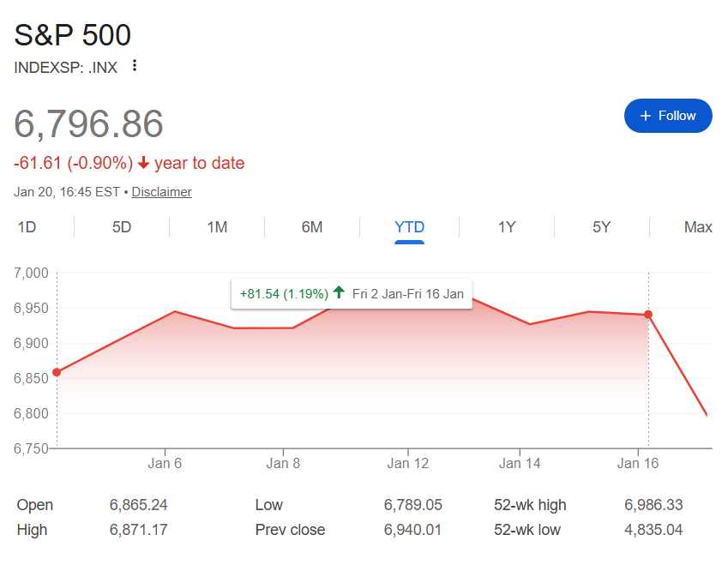Click the starting data point on the chart's left edge
728x571 pixels.
[x=56, y=371]
